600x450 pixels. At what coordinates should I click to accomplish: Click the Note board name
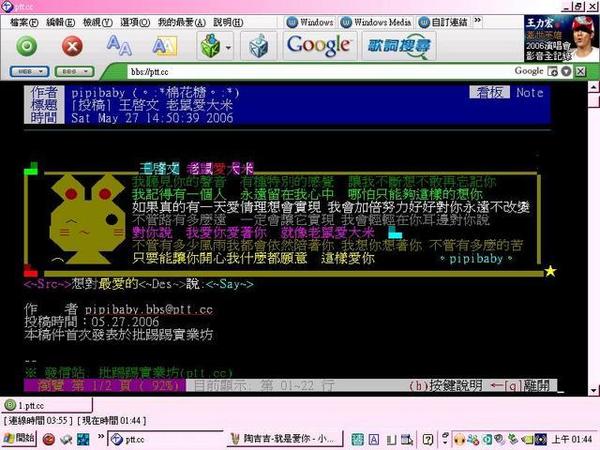(x=530, y=93)
